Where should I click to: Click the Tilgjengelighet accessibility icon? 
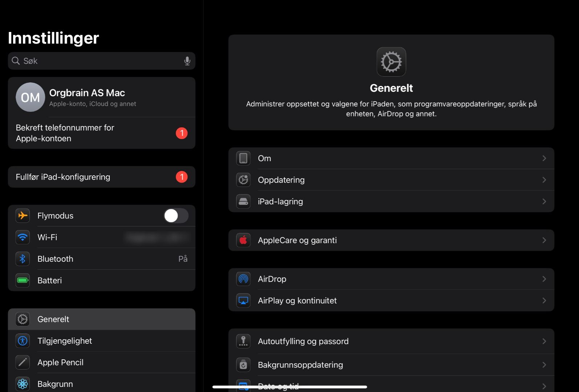click(x=23, y=341)
